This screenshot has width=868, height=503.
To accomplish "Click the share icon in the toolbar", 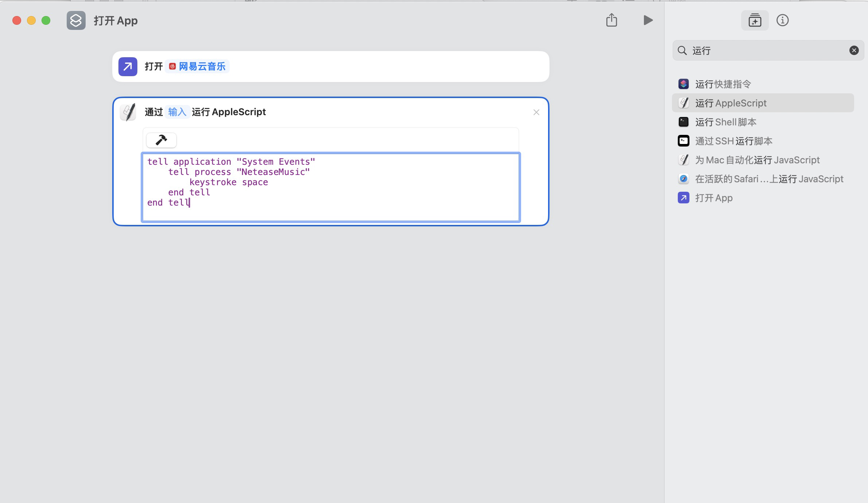I will click(611, 20).
